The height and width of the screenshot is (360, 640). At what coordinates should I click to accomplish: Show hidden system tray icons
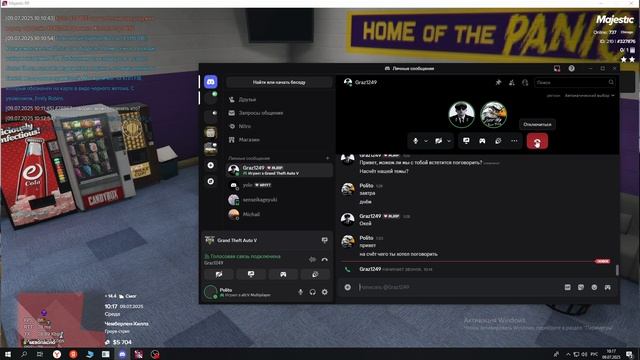(x=568, y=354)
